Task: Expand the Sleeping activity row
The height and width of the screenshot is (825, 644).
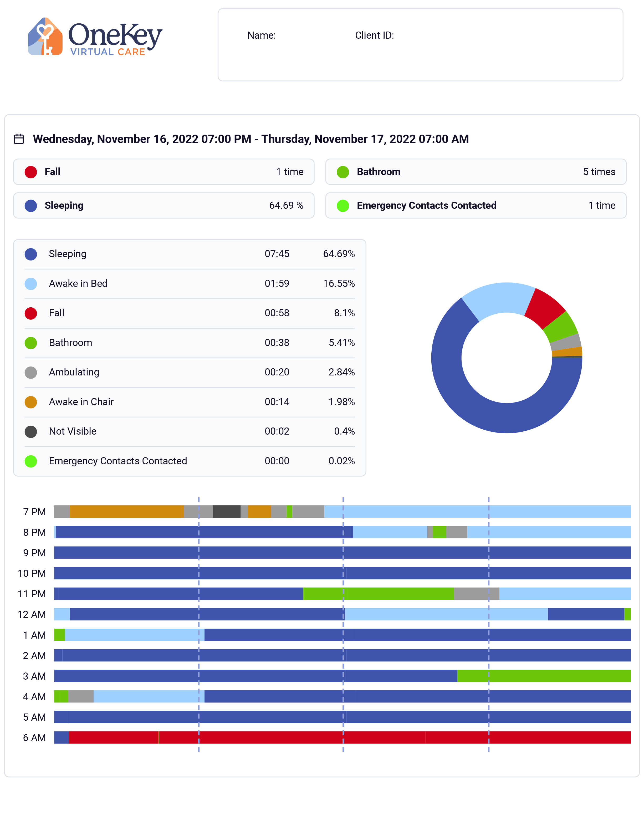Action: (189, 254)
